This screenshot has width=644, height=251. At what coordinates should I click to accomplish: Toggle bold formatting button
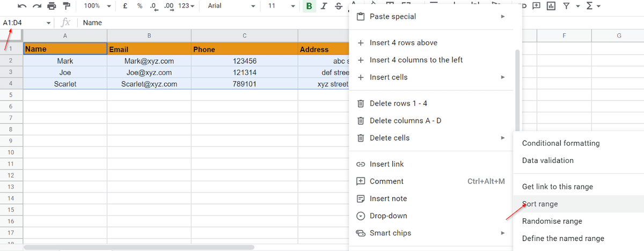(309, 6)
